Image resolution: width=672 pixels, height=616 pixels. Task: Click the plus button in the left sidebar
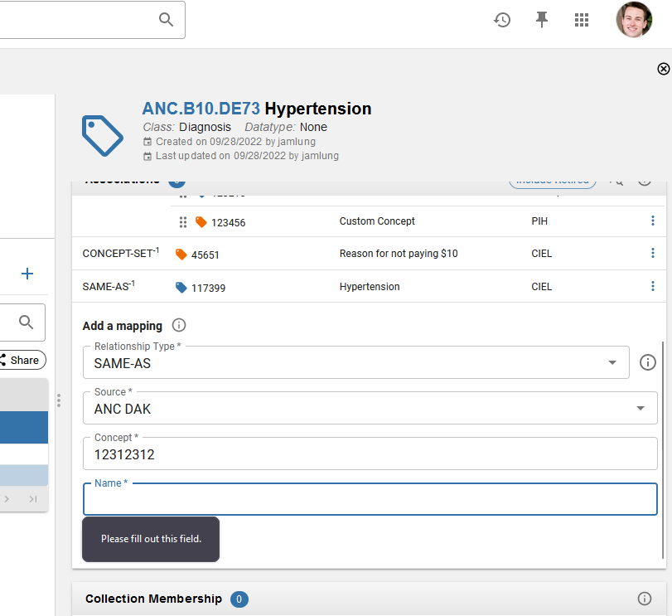tap(27, 274)
